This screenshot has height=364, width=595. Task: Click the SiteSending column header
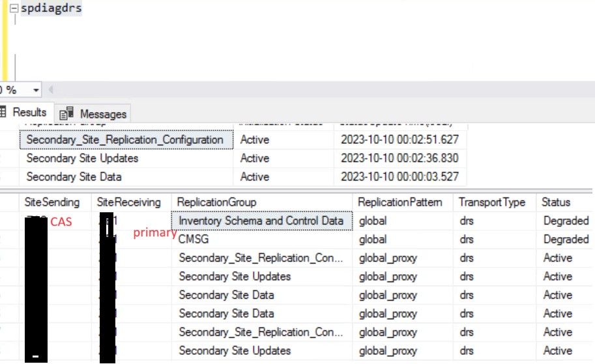[x=55, y=202]
